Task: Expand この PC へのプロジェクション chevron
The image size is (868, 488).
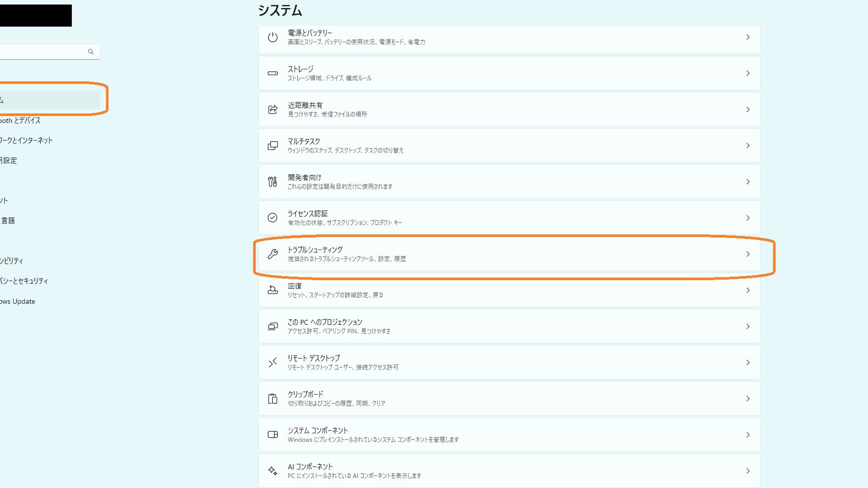Action: point(748,326)
